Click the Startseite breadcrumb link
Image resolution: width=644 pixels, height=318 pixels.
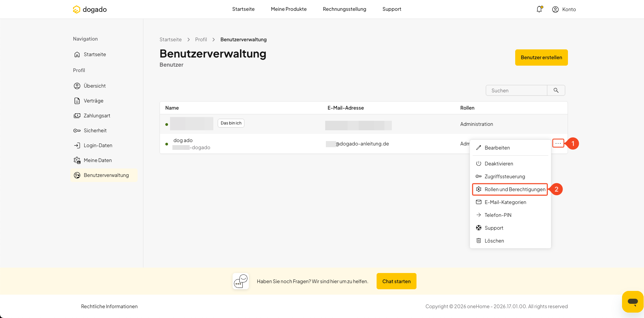[x=170, y=40]
